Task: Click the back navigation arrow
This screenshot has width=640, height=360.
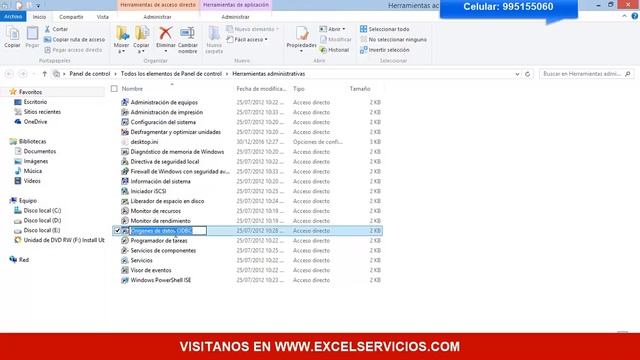Action: (9, 74)
